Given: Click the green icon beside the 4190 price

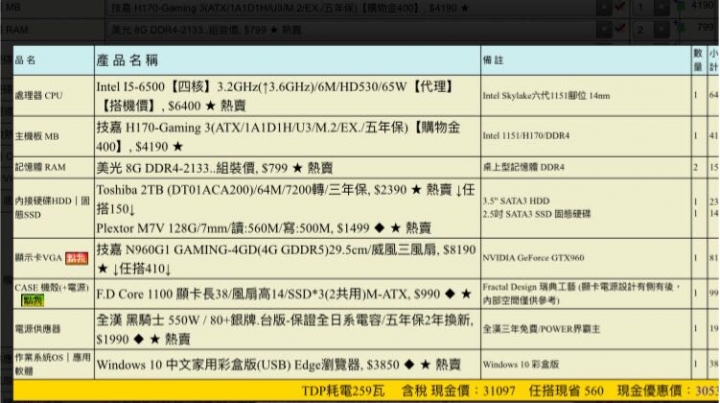Looking at the screenshot, I should [x=681, y=6].
